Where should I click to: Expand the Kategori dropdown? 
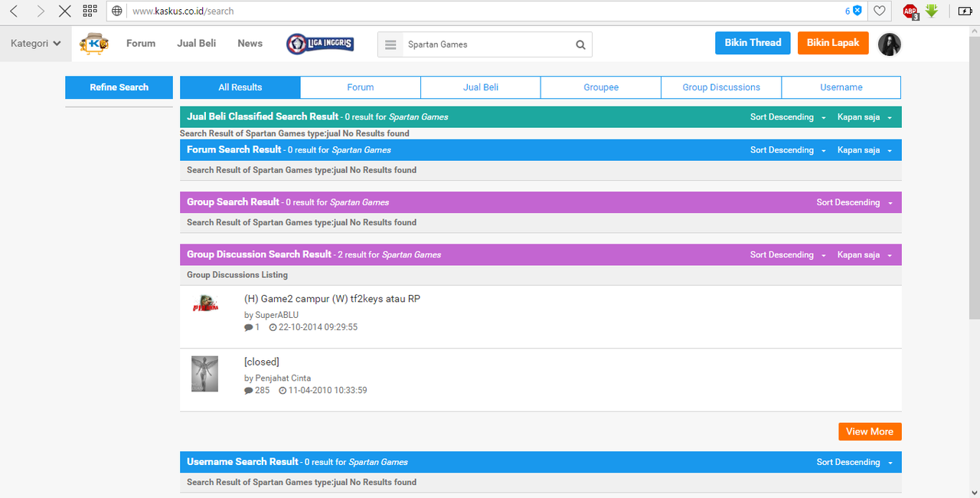pyautogui.click(x=36, y=44)
